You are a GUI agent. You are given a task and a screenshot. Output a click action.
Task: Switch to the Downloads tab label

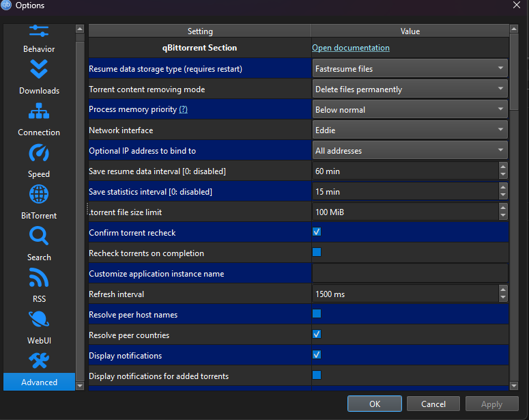(x=39, y=90)
